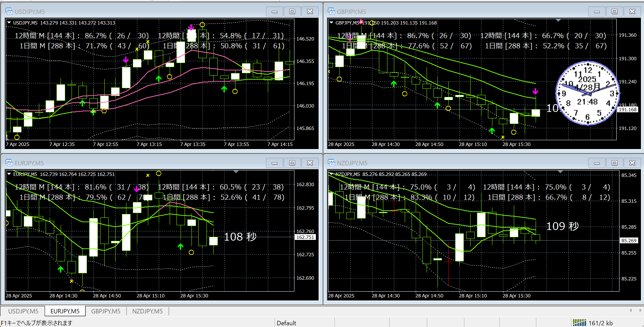644x327 pixels.
Task: Maximize the GBPJPY,M5 chart window
Action: click(614, 12)
